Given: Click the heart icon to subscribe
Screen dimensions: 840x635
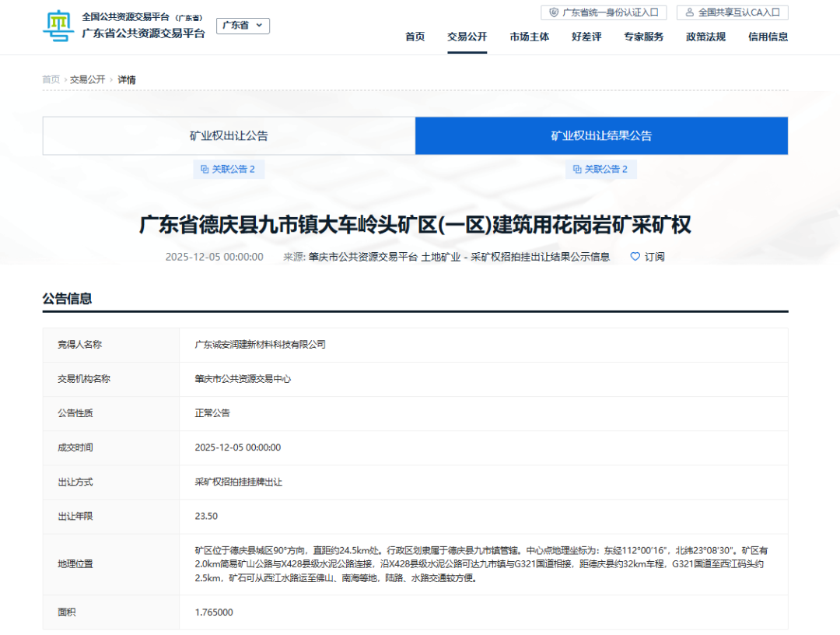Looking at the screenshot, I should coord(635,257).
